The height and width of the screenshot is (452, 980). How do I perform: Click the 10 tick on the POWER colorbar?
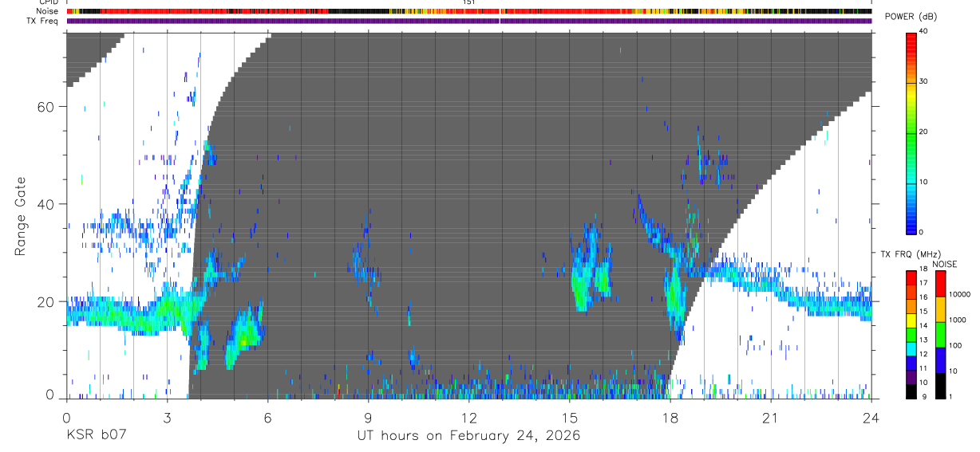click(x=925, y=182)
